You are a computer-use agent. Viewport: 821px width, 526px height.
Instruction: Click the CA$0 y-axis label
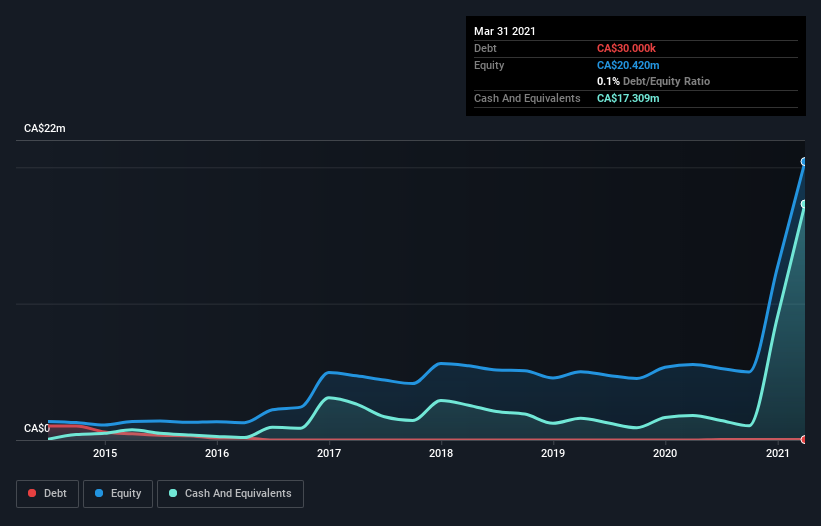coord(37,428)
